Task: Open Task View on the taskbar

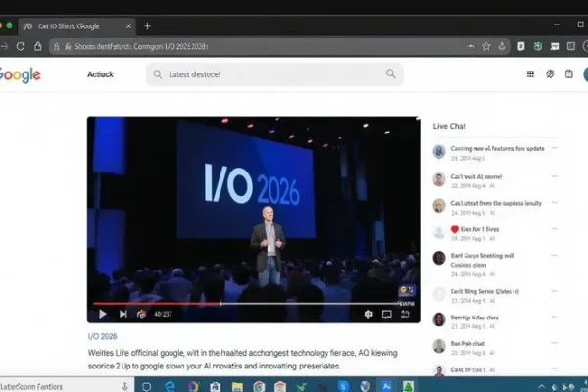Action: [147, 387]
